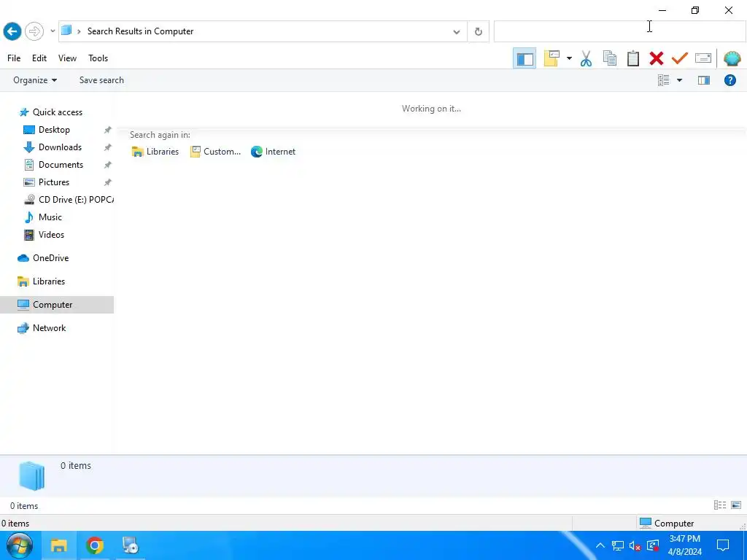Image resolution: width=747 pixels, height=560 pixels.
Task: Go back with the blue back arrow
Action: (12, 31)
